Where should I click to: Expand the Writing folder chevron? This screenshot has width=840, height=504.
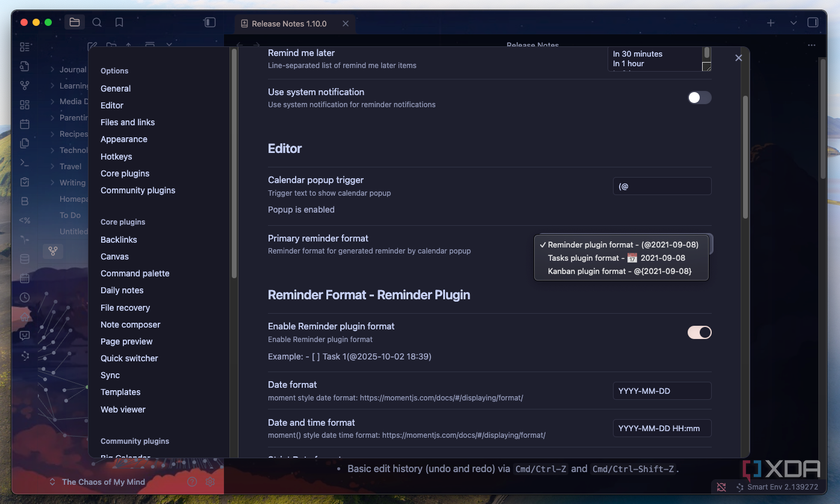coord(52,183)
